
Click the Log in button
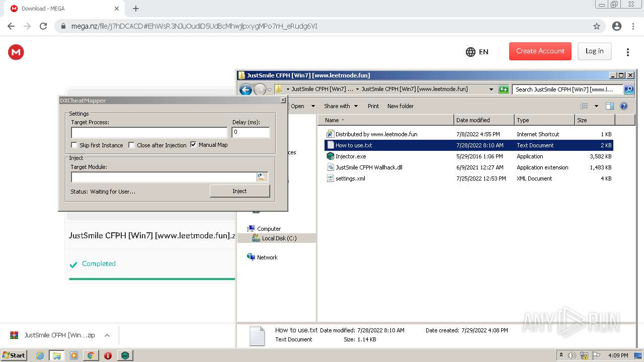point(594,51)
